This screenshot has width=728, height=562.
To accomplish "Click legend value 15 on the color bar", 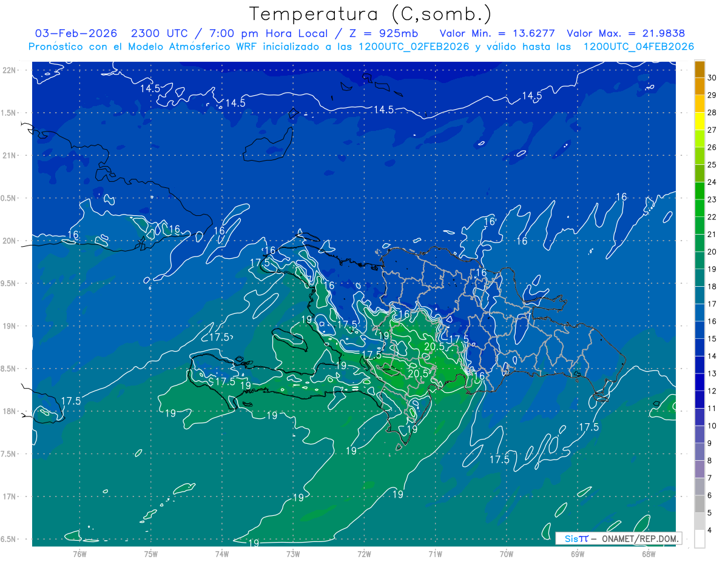I will (x=712, y=338).
